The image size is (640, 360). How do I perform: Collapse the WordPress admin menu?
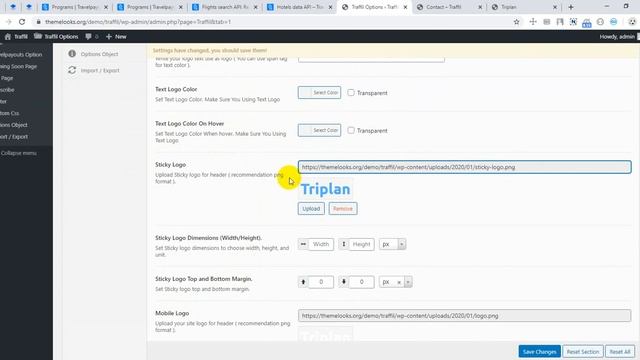click(18, 153)
